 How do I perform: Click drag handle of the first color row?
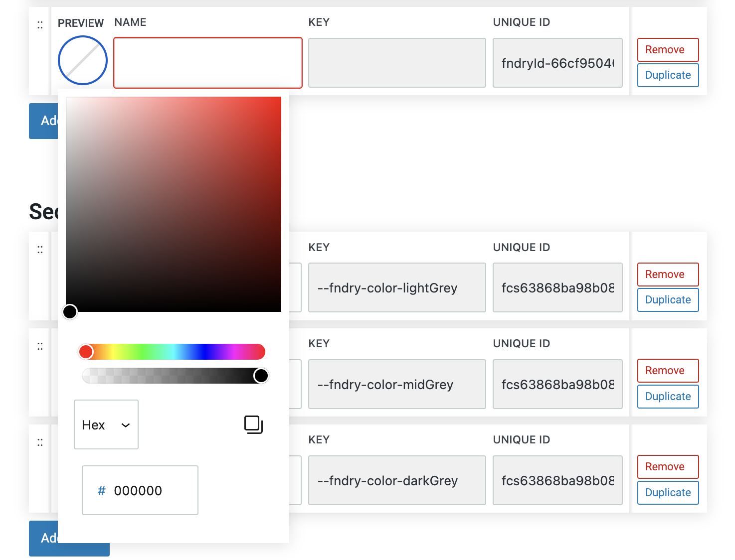tap(40, 25)
